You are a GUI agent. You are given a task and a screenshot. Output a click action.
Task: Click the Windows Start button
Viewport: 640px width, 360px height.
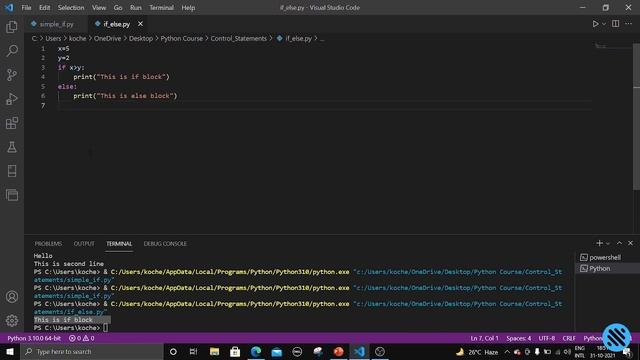click(10, 351)
